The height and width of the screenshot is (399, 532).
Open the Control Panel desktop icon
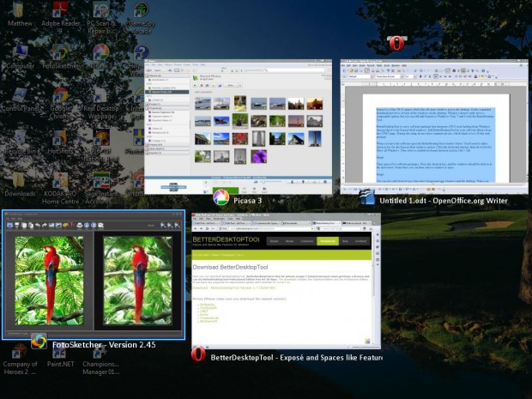20,100
